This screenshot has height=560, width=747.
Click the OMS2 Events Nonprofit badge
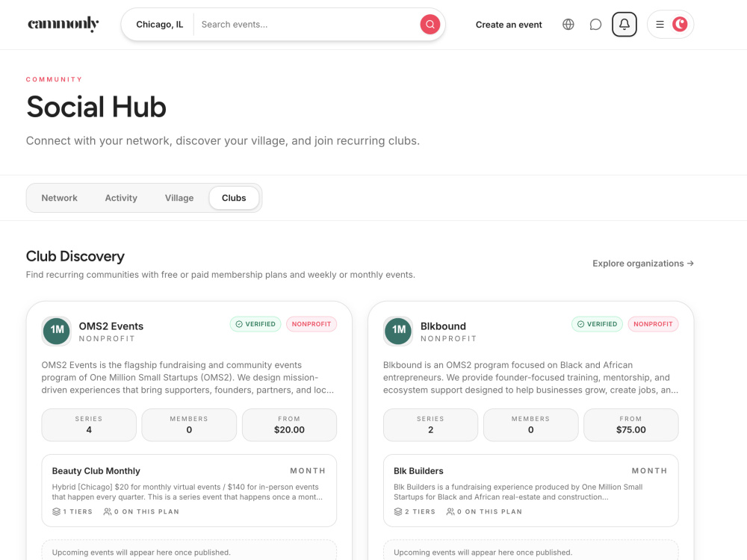pyautogui.click(x=311, y=324)
